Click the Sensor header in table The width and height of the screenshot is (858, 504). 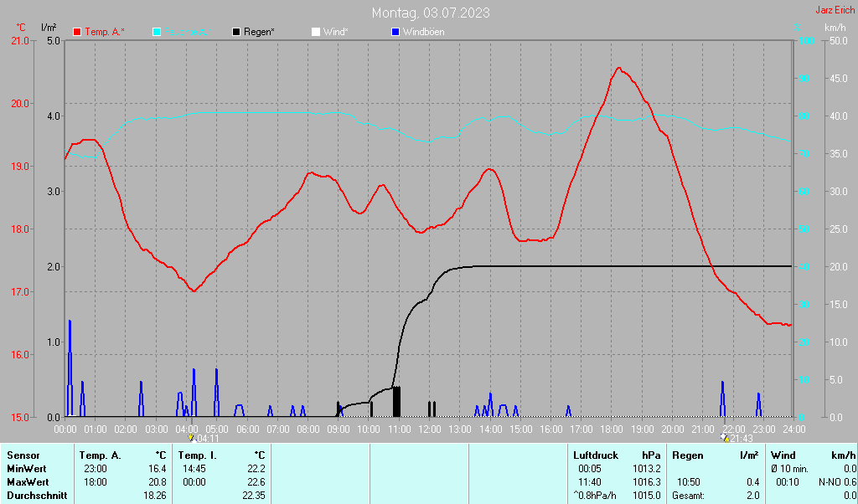[23, 455]
